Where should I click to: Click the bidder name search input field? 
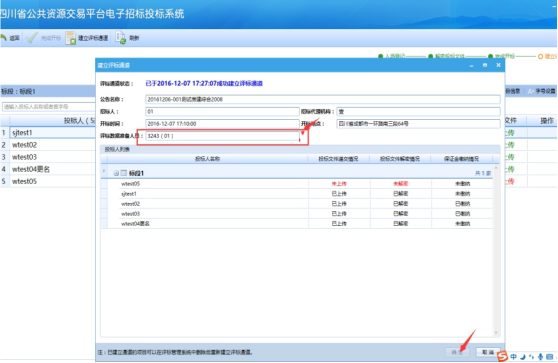pos(49,106)
